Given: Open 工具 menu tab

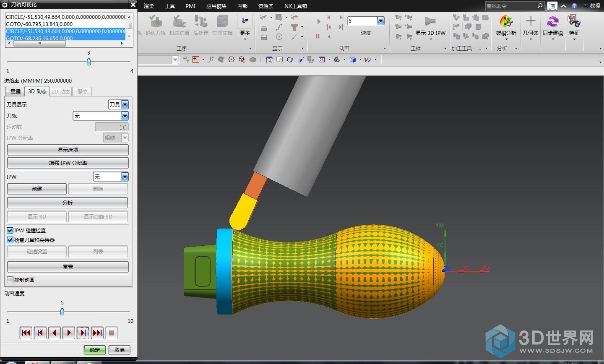Looking at the screenshot, I should (x=170, y=6).
